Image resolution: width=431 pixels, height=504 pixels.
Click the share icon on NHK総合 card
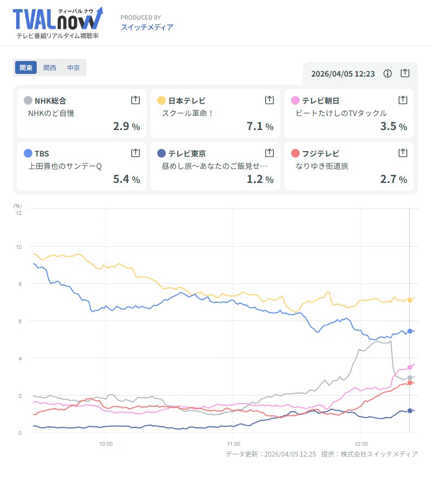[136, 100]
